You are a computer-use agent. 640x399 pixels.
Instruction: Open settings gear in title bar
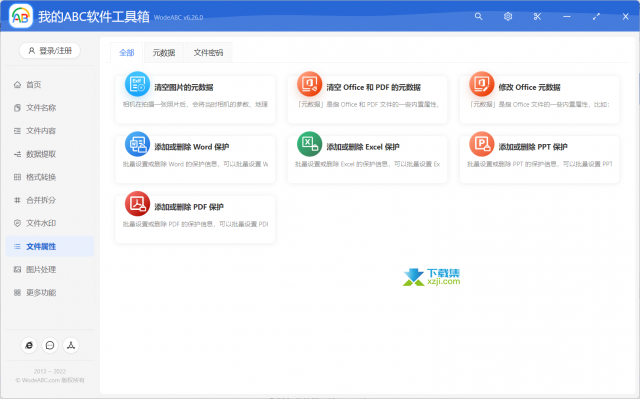(x=508, y=16)
